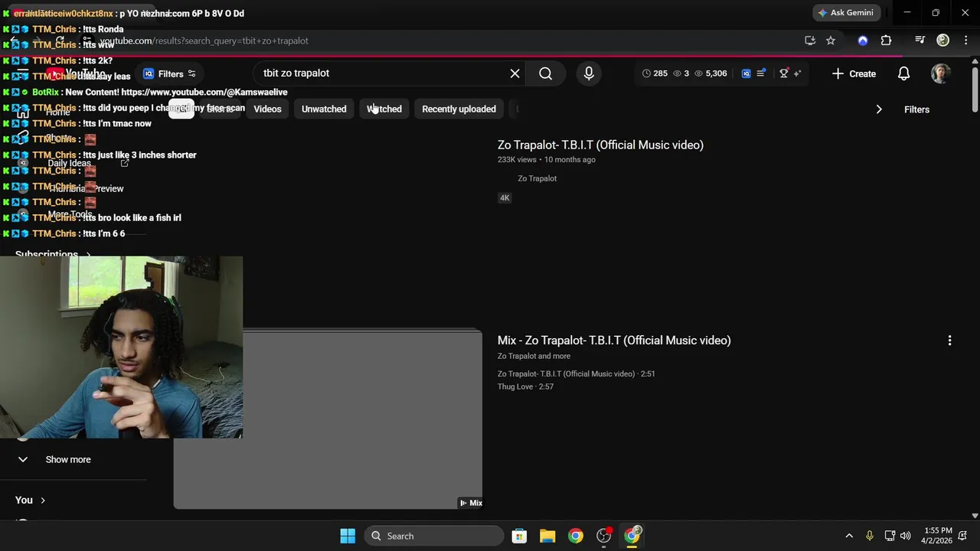Image resolution: width=980 pixels, height=551 pixels.
Task: Select the Unwatched chip
Action: click(x=324, y=109)
